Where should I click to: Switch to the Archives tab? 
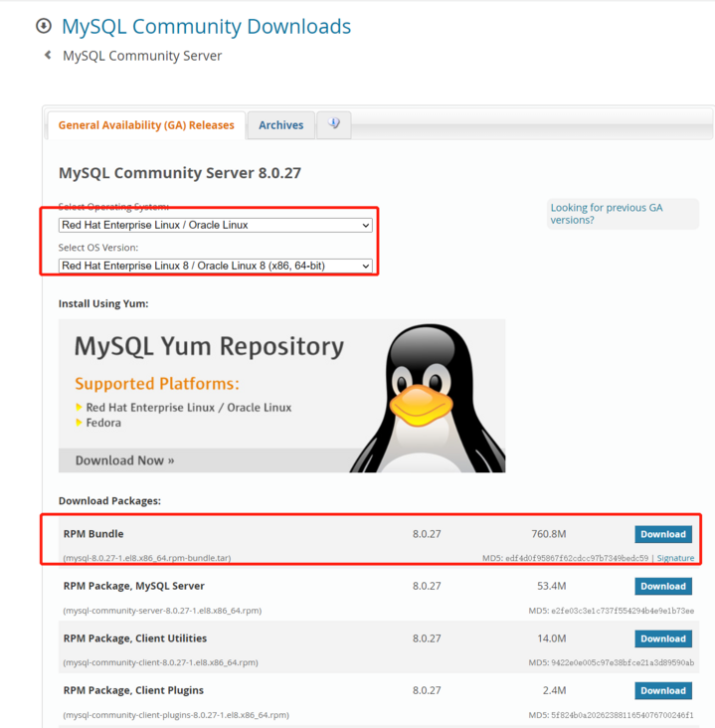pos(280,125)
